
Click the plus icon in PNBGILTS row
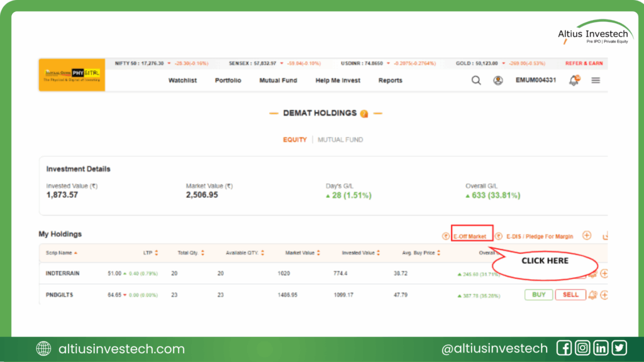604,295
